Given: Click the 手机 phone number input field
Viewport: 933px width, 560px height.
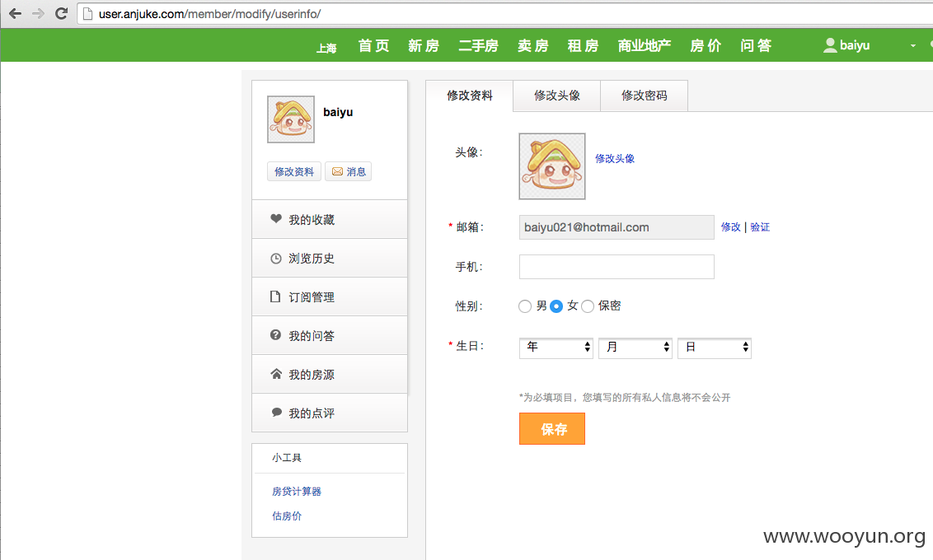Looking at the screenshot, I should coord(617,267).
